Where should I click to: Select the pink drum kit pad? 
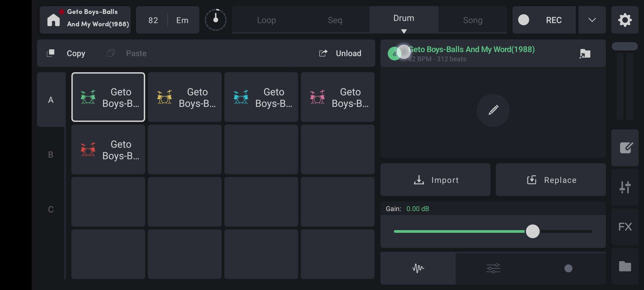tap(338, 97)
